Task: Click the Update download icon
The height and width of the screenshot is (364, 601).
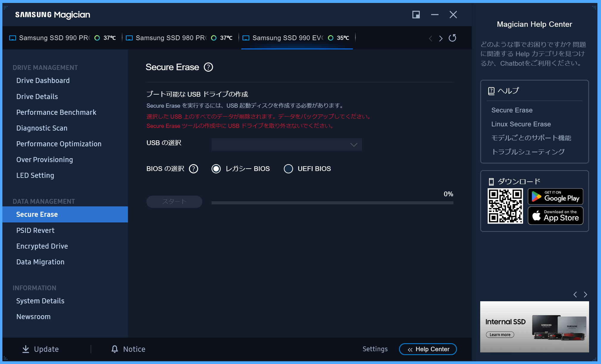Action: point(26,349)
